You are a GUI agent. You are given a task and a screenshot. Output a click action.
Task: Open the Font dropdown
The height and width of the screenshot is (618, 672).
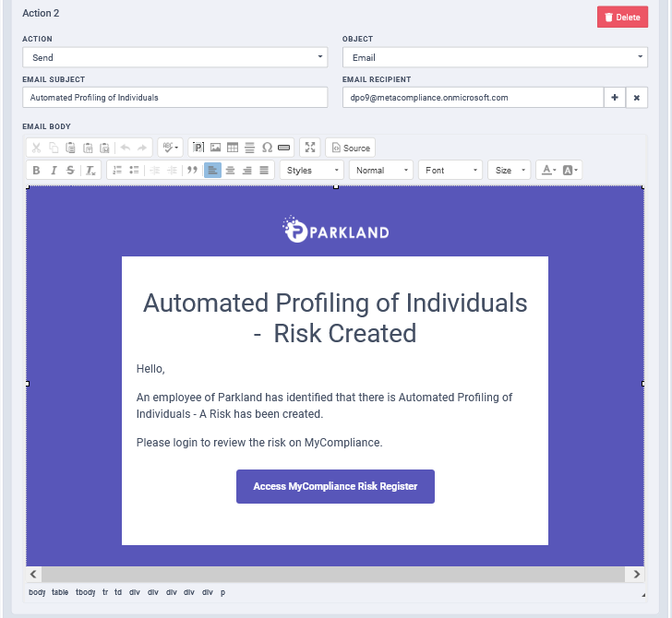[450, 171]
